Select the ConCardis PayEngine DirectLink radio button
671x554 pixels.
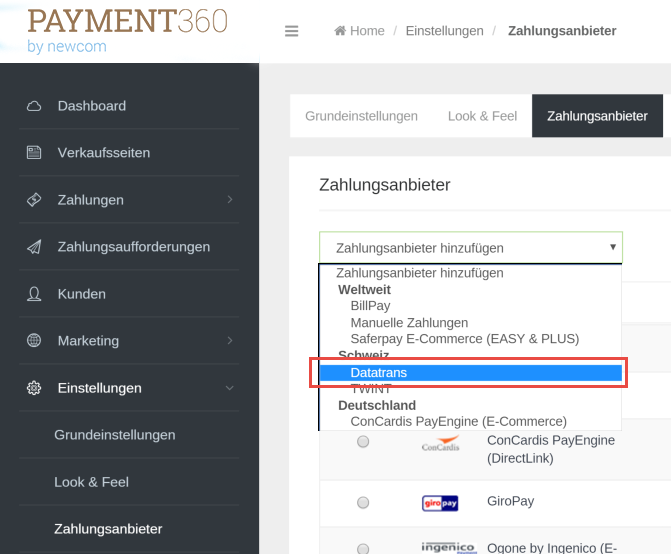tap(363, 441)
